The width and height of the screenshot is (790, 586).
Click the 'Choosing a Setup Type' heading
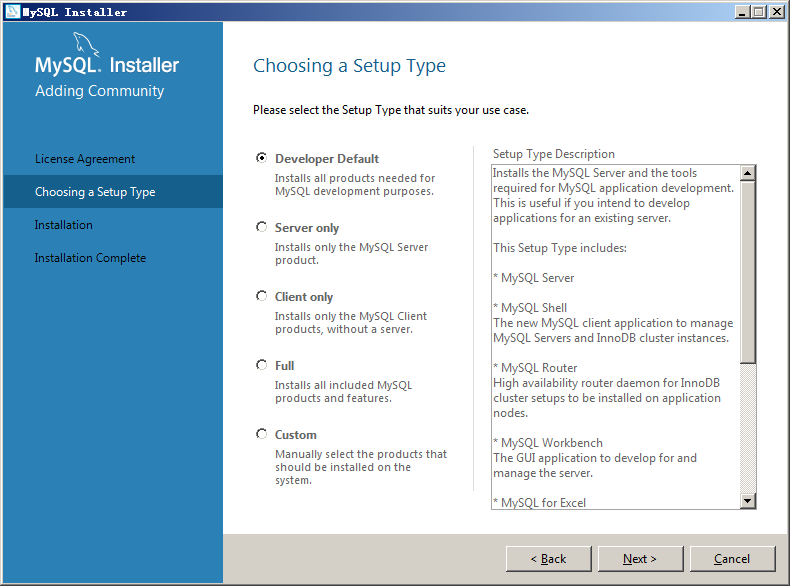349,66
